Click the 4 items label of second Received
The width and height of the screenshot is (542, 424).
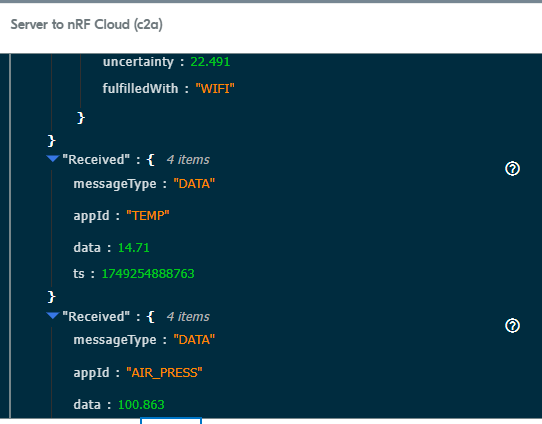point(188,317)
